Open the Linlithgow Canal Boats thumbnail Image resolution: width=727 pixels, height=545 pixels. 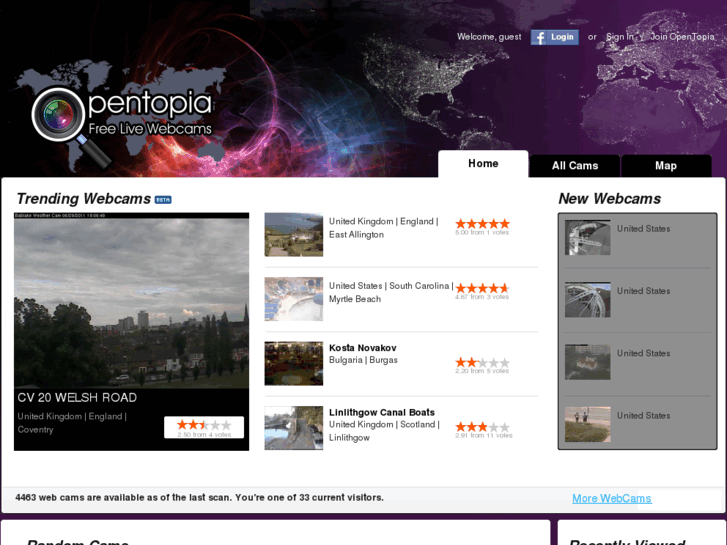click(x=293, y=428)
